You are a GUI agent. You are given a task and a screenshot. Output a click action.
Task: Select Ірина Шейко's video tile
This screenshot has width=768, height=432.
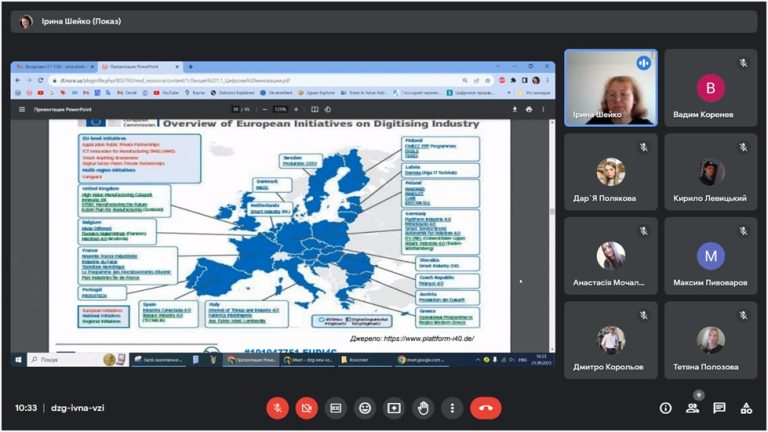tap(611, 88)
